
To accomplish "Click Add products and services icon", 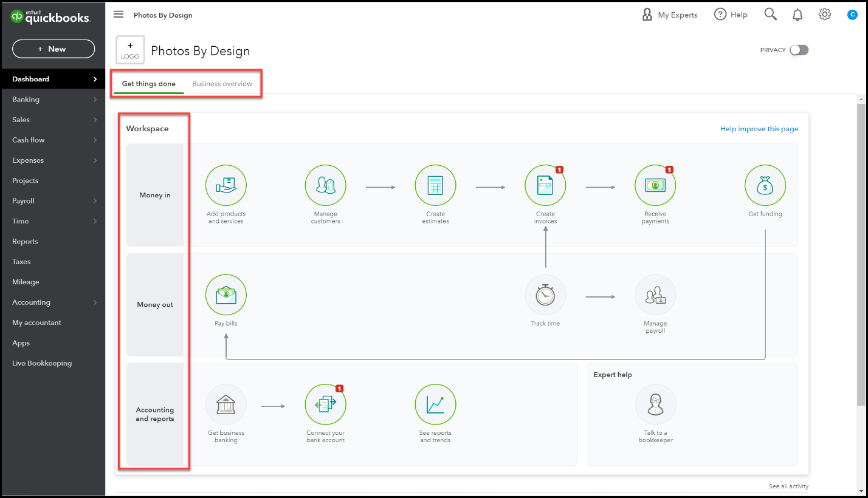I will pyautogui.click(x=226, y=185).
